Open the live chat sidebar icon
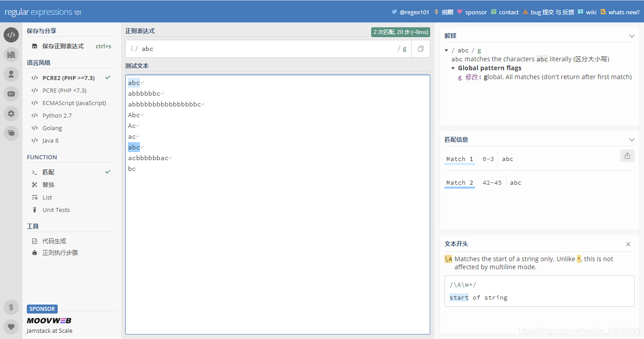The image size is (644, 339). tap(11, 133)
